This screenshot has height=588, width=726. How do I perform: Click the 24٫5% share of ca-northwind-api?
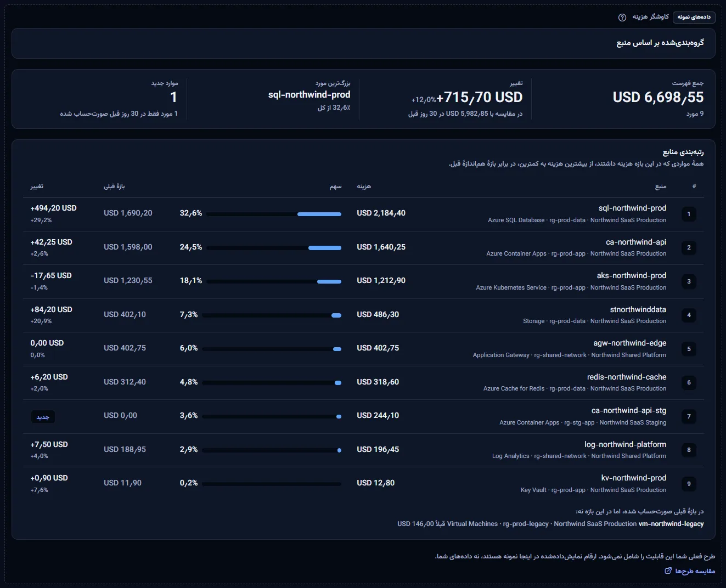coord(191,247)
